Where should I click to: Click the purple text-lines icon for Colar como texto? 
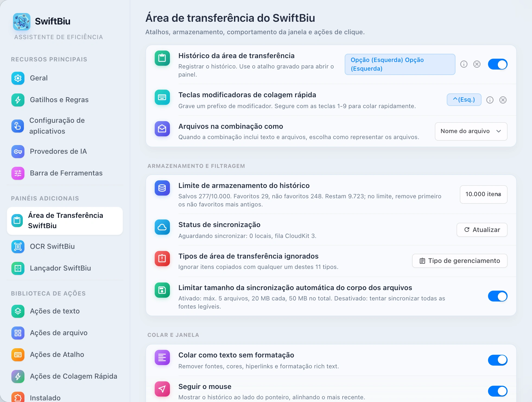[x=162, y=357]
